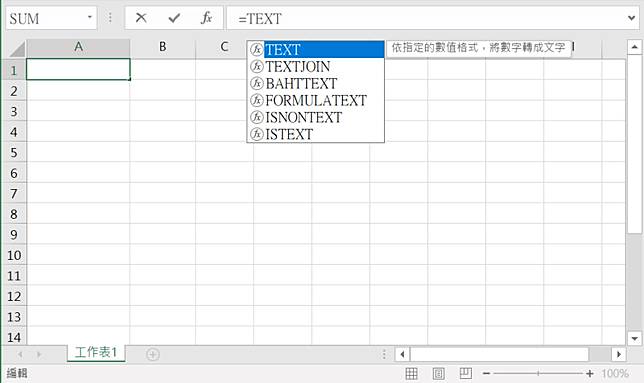Click the formula bar resize dots handle
644x383 pixels.
point(110,18)
